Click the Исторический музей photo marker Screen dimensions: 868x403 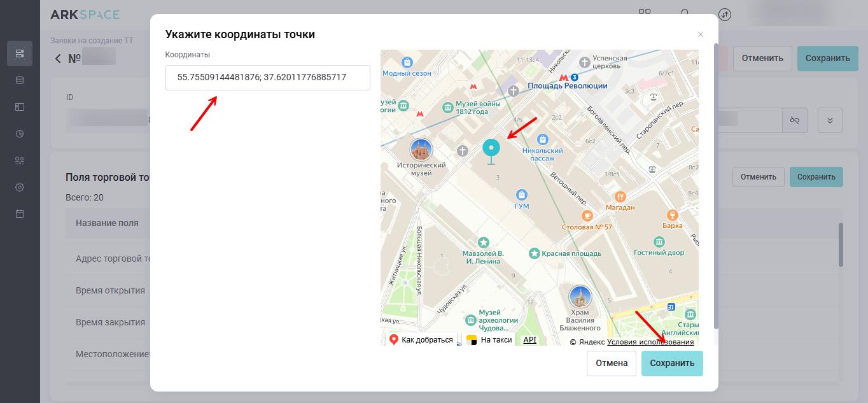421,150
